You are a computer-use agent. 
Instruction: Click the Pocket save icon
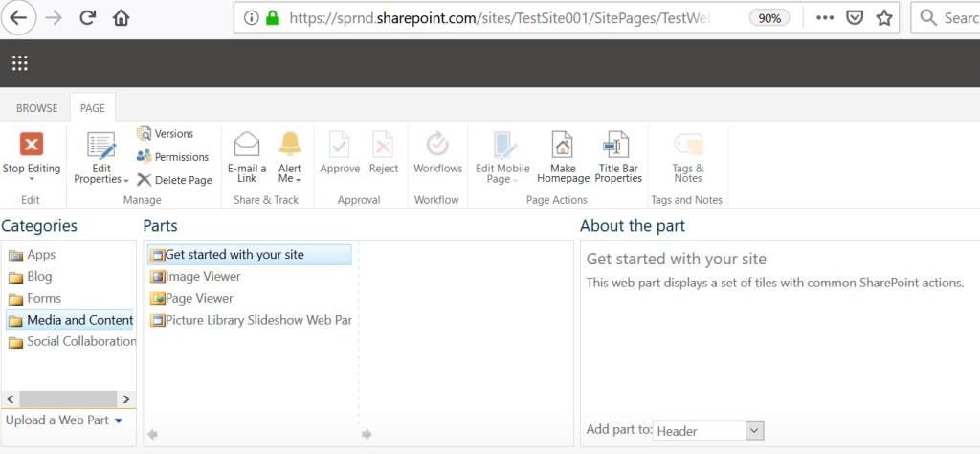(855, 18)
